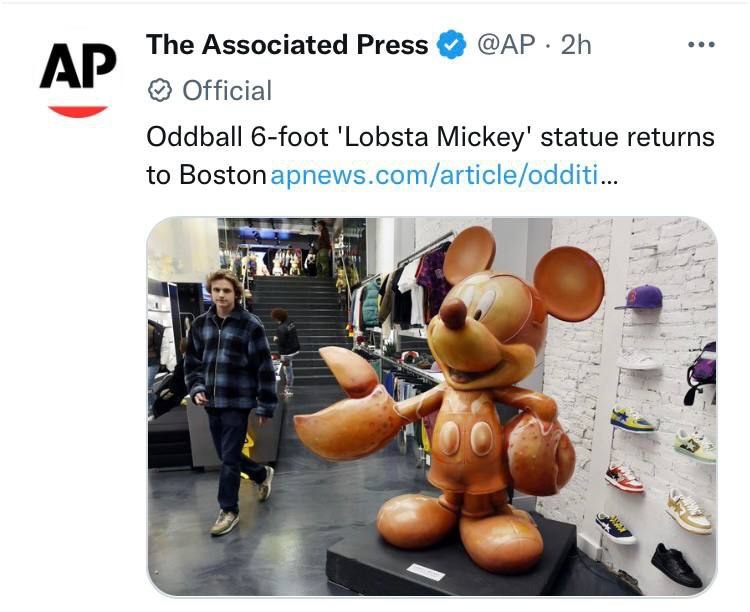Viewport: 750px width, 612px height.
Task: Click the @AP handle
Action: click(x=506, y=45)
